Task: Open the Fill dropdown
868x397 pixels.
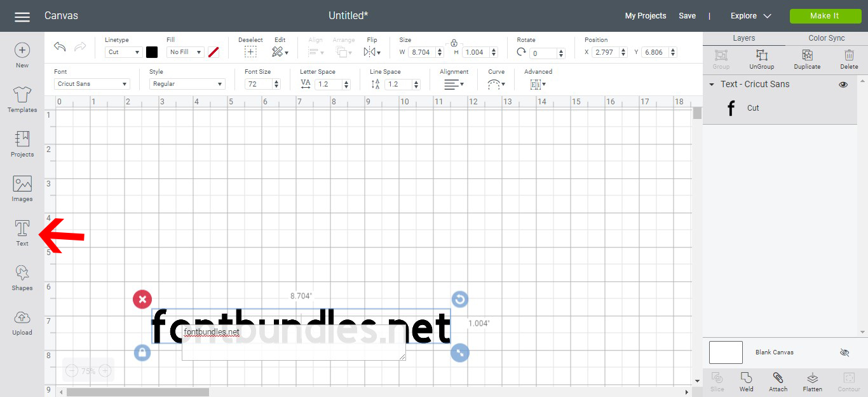Action: tap(185, 52)
